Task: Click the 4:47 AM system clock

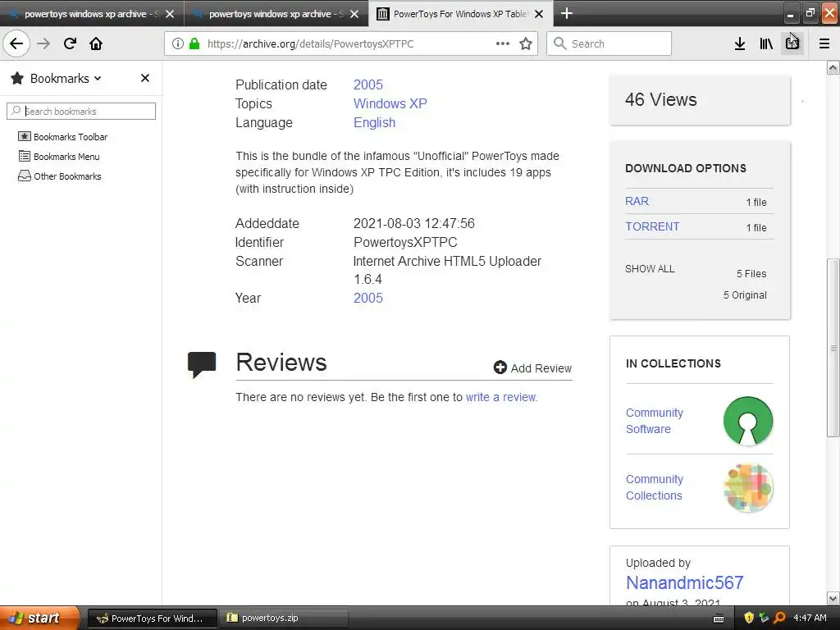Action: pyautogui.click(x=810, y=618)
